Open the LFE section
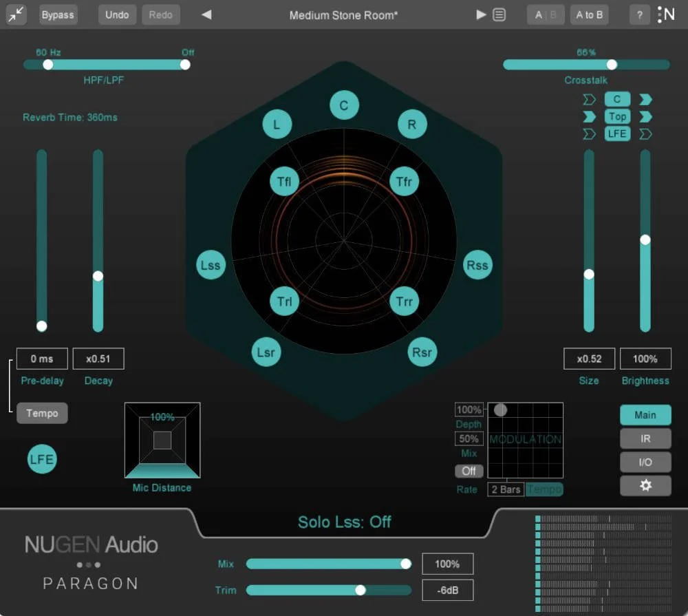 click(41, 459)
